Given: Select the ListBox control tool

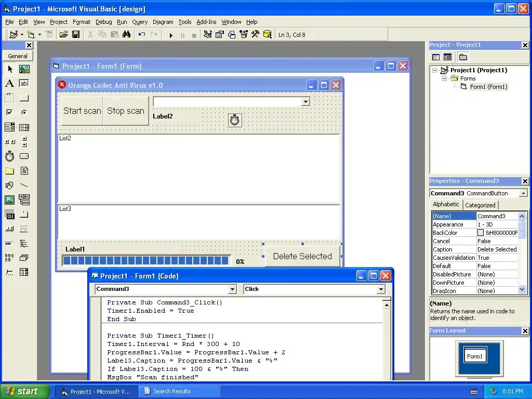Looking at the screenshot, I should [24, 127].
